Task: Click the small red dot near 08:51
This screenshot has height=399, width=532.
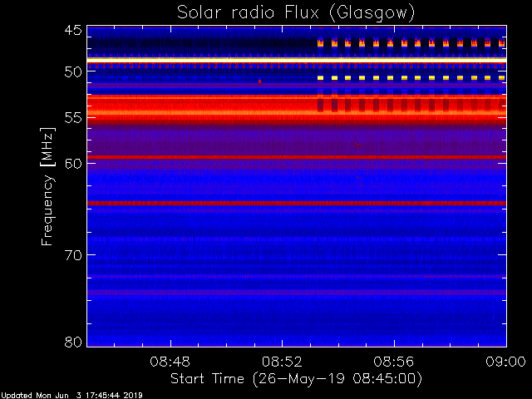Action: [259, 81]
